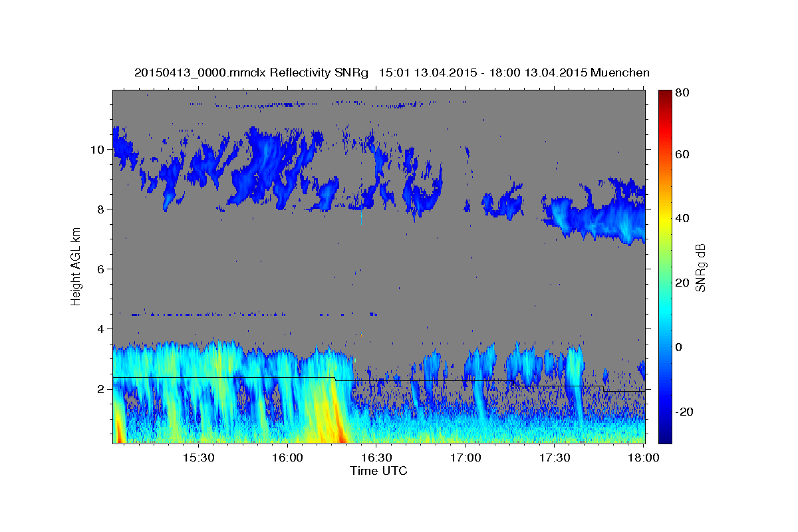
Task: Click the 17:00 time tick label
Action: tap(465, 458)
